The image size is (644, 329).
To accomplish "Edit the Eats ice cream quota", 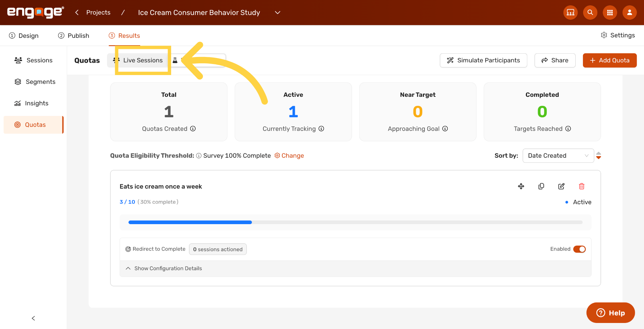I will 561,186.
